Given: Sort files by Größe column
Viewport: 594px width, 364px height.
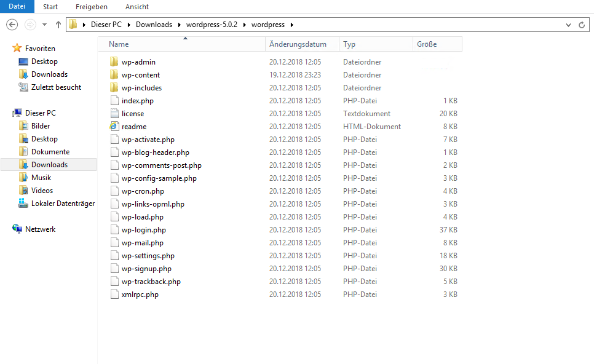Looking at the screenshot, I should pyautogui.click(x=438, y=44).
